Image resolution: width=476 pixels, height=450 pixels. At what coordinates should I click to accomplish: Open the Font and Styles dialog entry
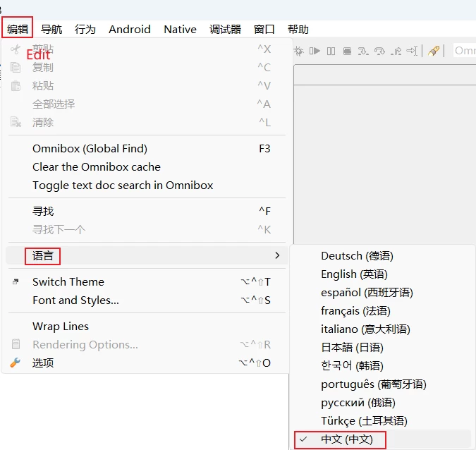click(x=75, y=300)
